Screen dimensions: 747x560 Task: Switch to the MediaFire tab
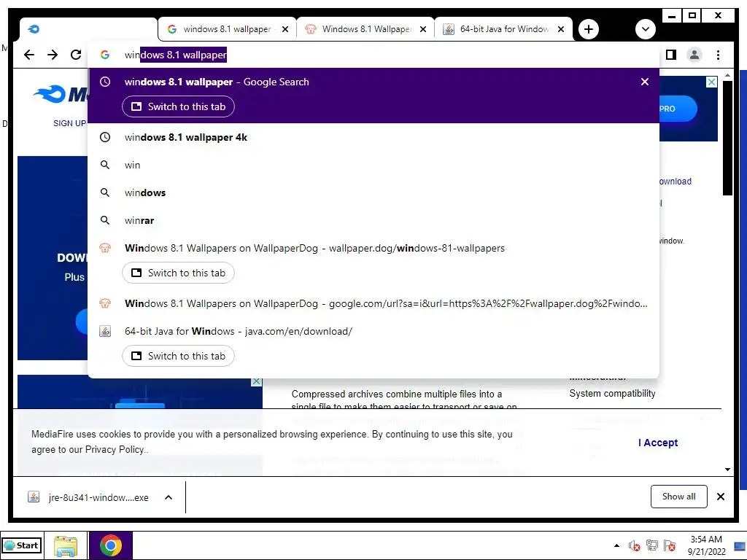point(88,29)
